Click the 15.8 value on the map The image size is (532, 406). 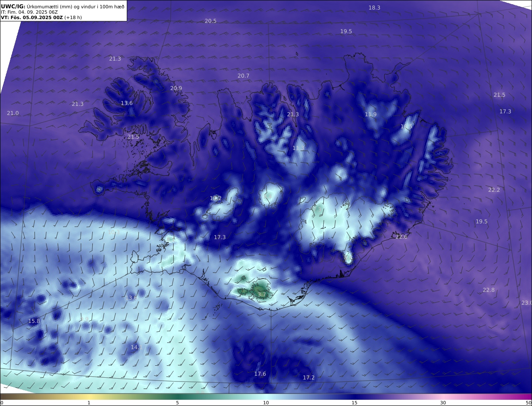(x=34, y=321)
